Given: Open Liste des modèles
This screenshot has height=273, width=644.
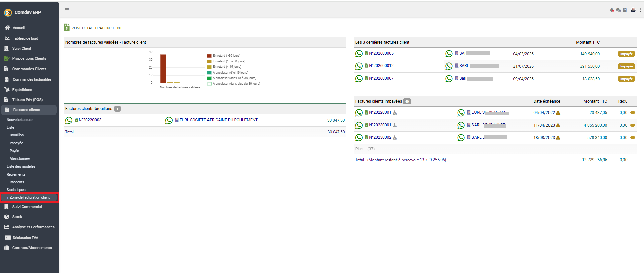Looking at the screenshot, I should [21, 166].
